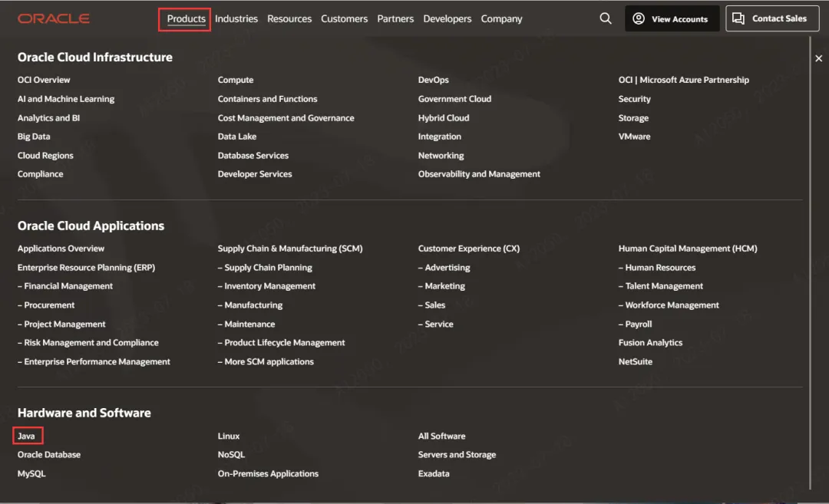The image size is (829, 504).
Task: Select Government Cloud link
Action: pyautogui.click(x=454, y=99)
